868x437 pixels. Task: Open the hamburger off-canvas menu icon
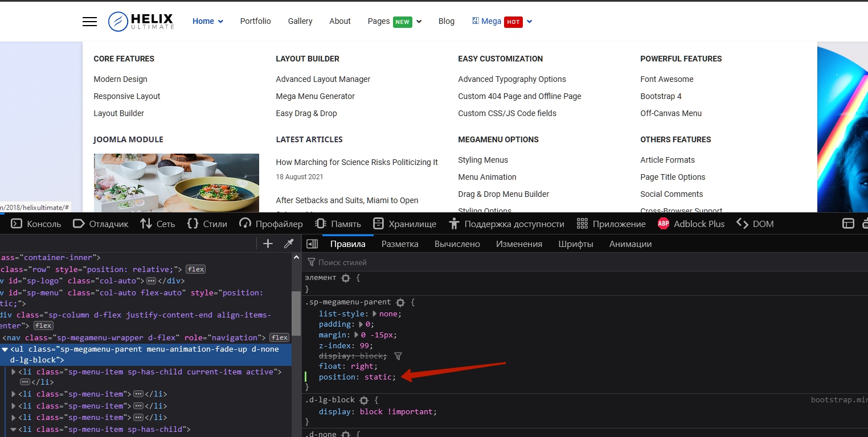89,22
